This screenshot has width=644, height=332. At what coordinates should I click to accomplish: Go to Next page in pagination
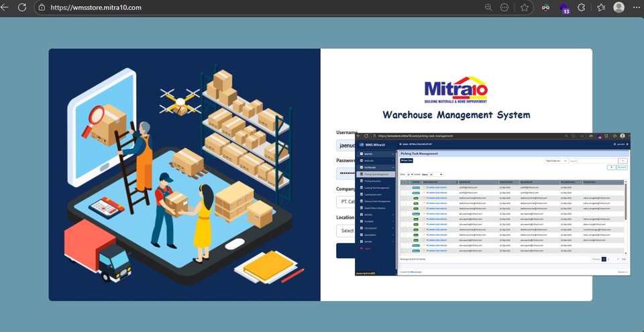[x=624, y=260]
